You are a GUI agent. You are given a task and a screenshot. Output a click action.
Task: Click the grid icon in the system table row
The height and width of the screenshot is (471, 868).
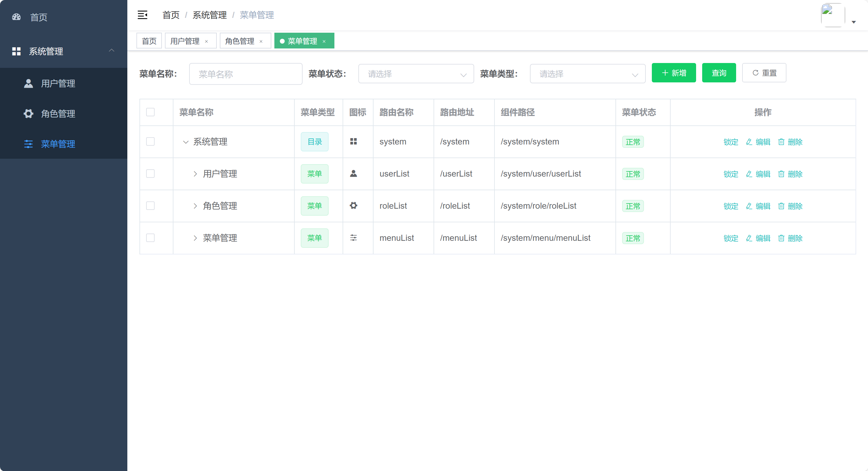point(353,141)
